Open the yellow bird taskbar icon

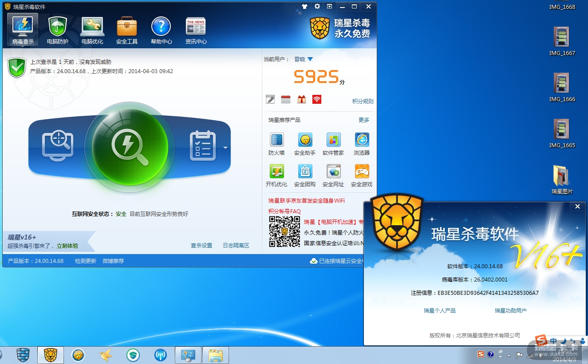coord(105,355)
